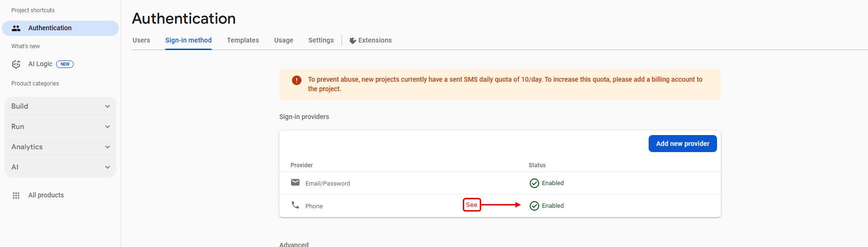The height and width of the screenshot is (247, 868).
Task: Click the AI Logic sparkle icon
Action: [x=16, y=64]
